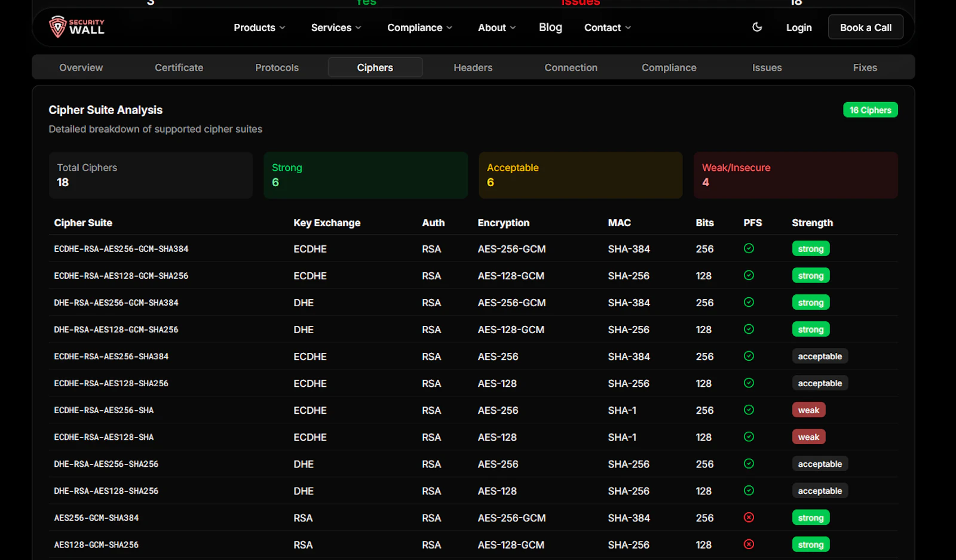
Task: Click strong badge for ECDHE-RSA-AES256-GCM-SHA384
Action: click(811, 249)
